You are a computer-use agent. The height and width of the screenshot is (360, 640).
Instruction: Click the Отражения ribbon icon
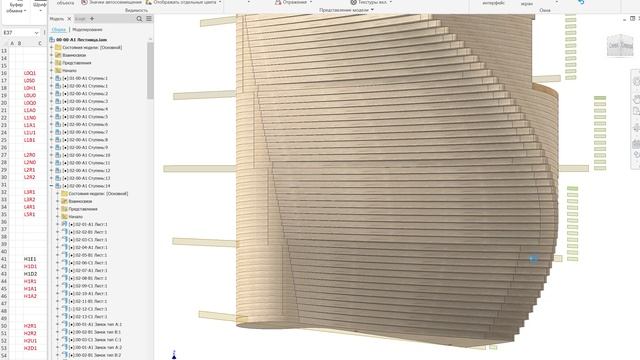(278, 2)
